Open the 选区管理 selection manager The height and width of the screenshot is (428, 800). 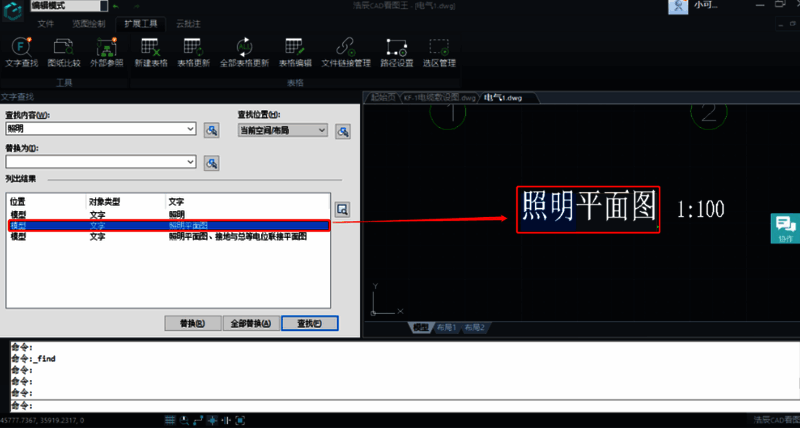click(x=439, y=53)
